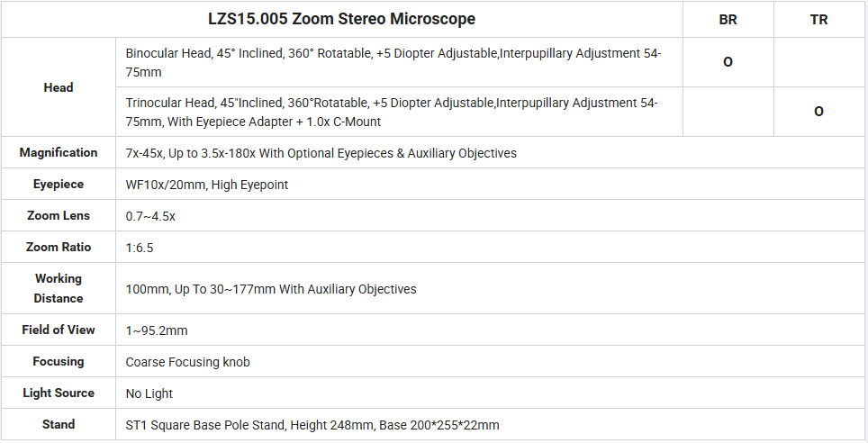Select the Head row label
Image resolution: width=868 pixels, height=443 pixels.
(59, 87)
